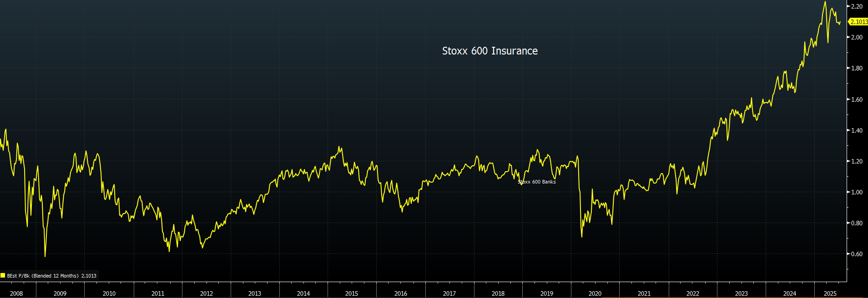Click the 2015 year label on the time axis
The height and width of the screenshot is (298, 868).
[352, 293]
